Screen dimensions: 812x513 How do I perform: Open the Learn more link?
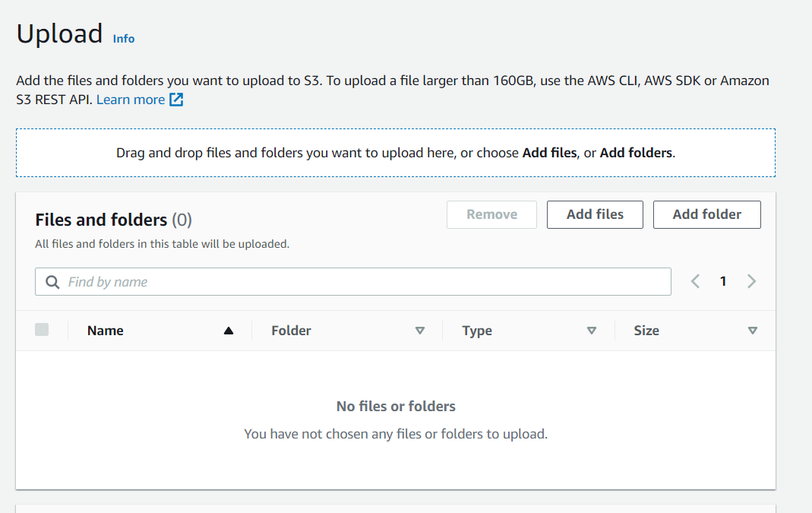[x=131, y=100]
